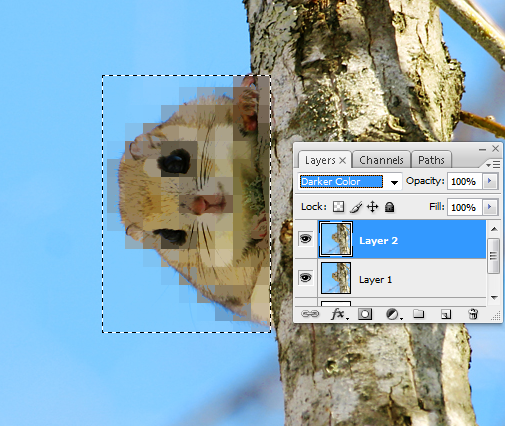The height and width of the screenshot is (426, 505).
Task: Click the Fill percentage field
Action: tap(464, 207)
